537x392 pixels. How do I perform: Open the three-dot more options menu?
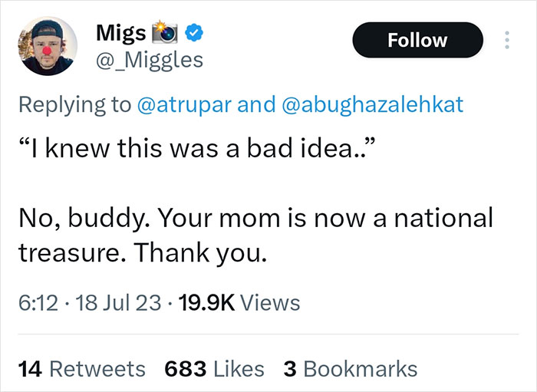(505, 40)
